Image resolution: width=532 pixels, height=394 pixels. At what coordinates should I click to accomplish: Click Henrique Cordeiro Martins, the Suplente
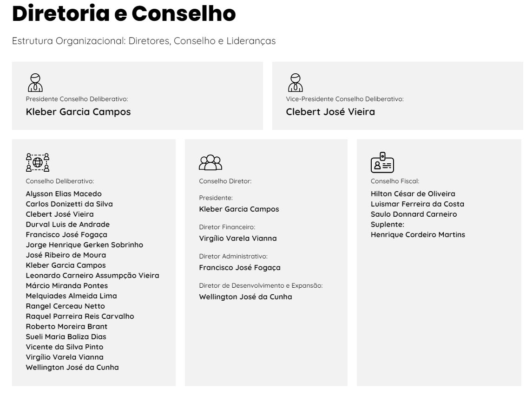(418, 235)
